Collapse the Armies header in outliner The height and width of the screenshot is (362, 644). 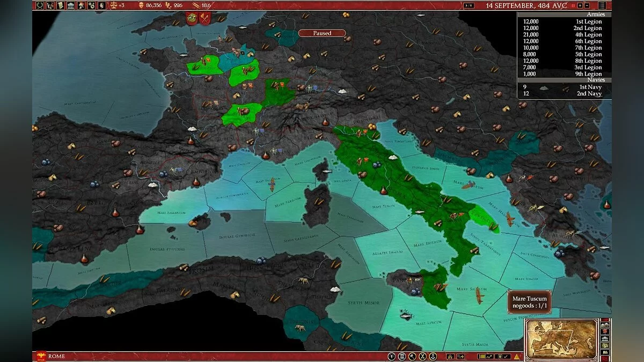coord(565,14)
